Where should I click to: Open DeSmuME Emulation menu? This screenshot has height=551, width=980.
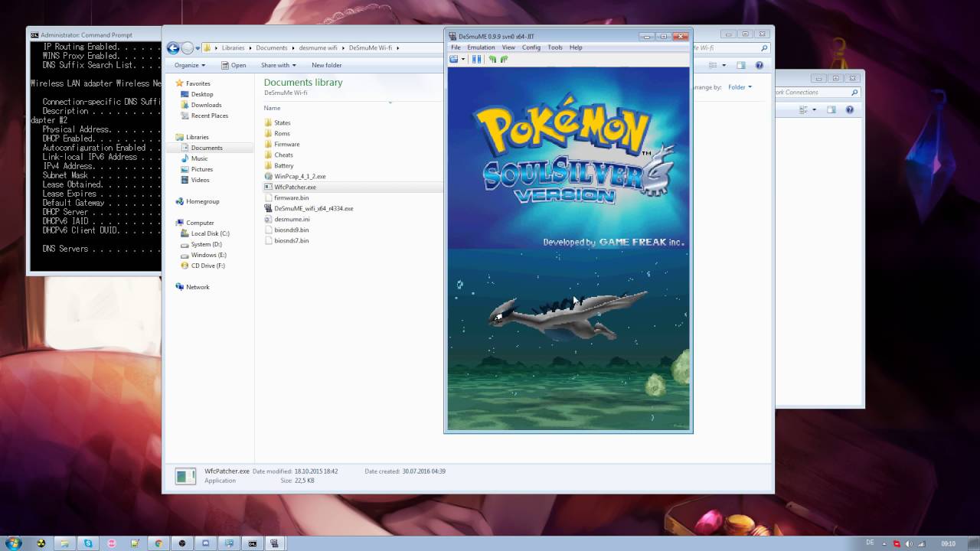tap(481, 47)
